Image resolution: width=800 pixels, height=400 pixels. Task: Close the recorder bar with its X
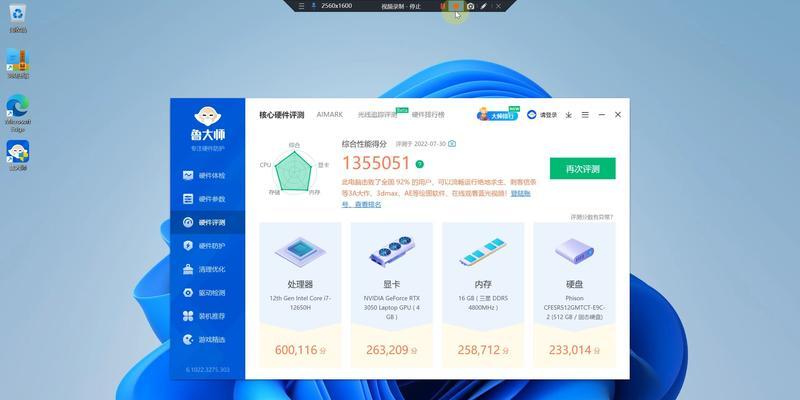point(498,6)
